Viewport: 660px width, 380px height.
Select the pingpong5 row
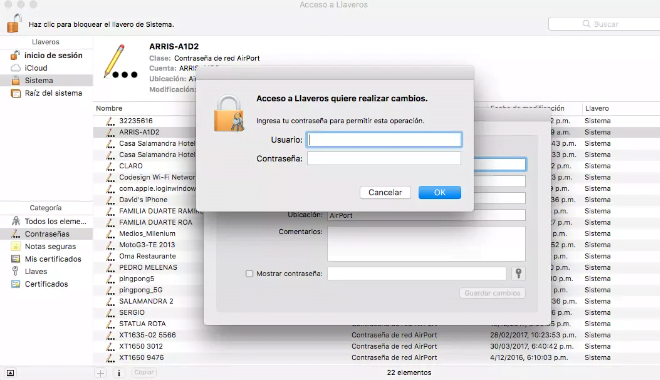(x=377, y=279)
